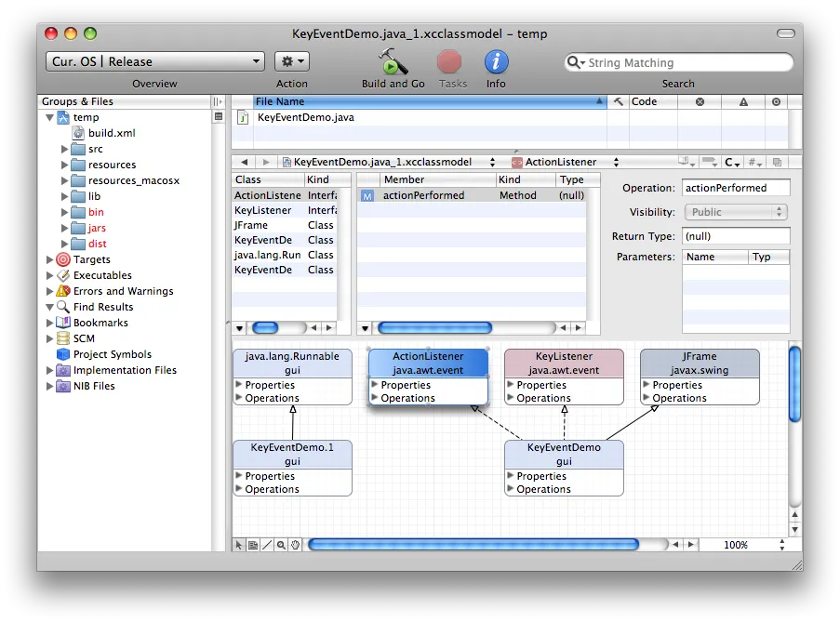Open the Action gear menu
This screenshot has height=622, width=840.
coord(292,61)
